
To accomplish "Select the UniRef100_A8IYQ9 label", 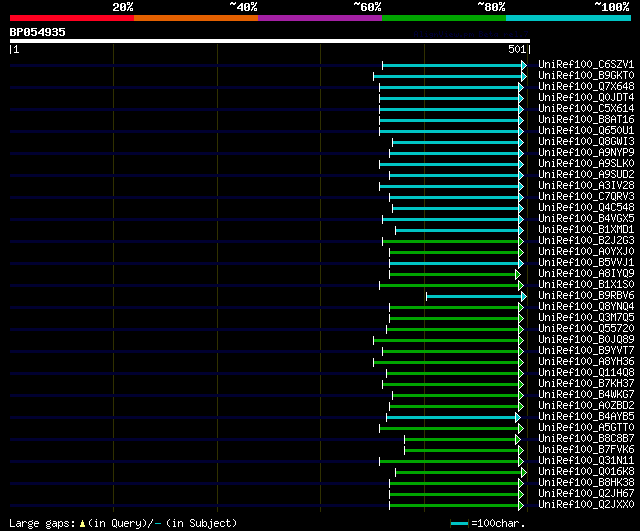I will pos(586,273).
